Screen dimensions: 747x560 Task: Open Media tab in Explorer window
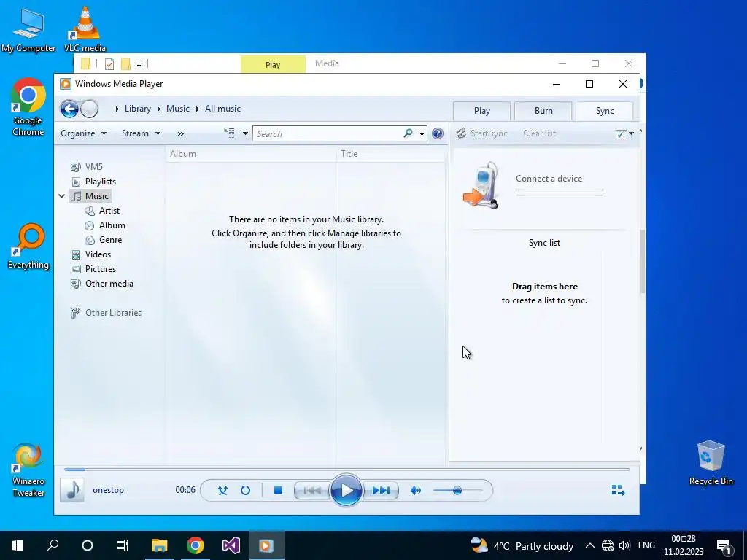point(327,63)
